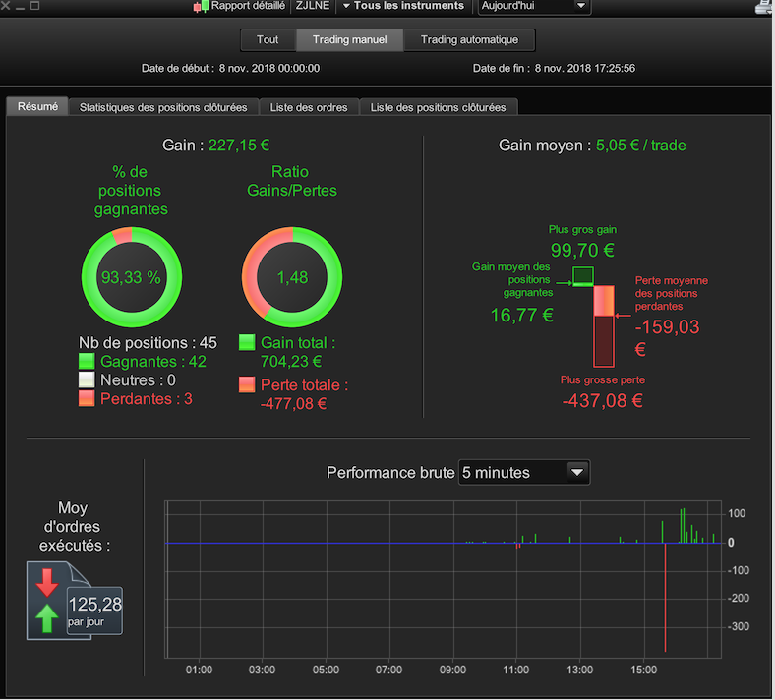This screenshot has height=700, width=775.
Task: Select the Trading automatique filter
Action: [469, 40]
